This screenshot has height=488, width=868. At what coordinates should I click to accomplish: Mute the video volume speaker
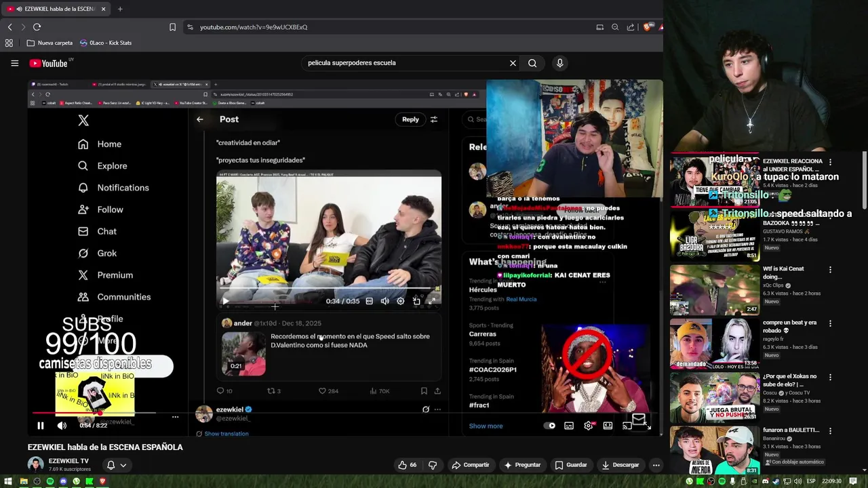62,426
